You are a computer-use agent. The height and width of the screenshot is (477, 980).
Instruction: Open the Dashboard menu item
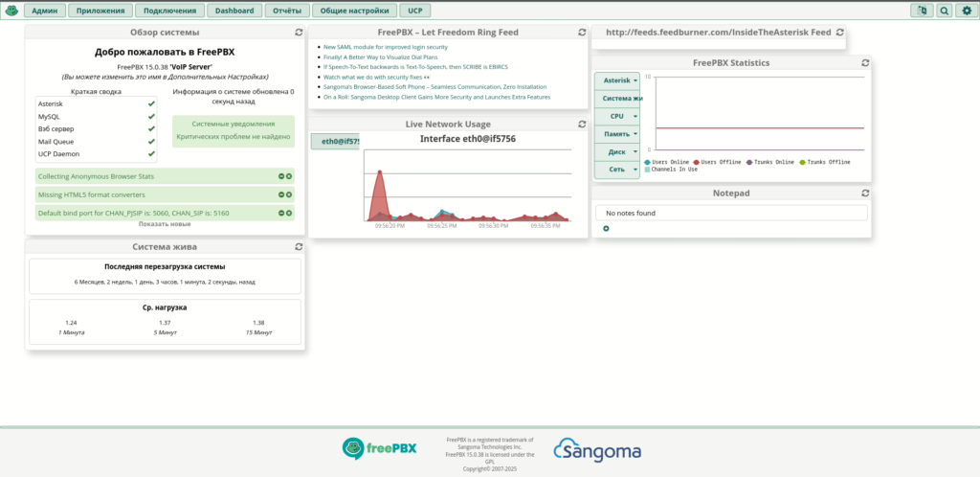tap(234, 11)
